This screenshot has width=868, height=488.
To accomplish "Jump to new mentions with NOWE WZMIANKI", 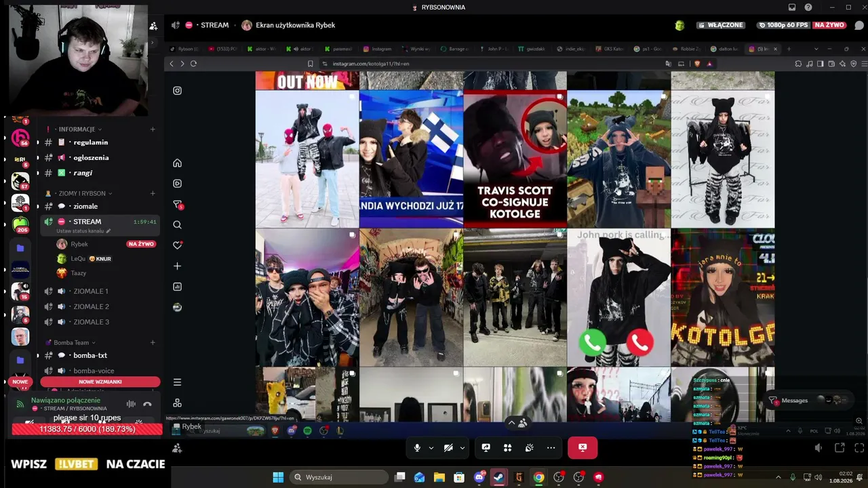I will point(100,382).
